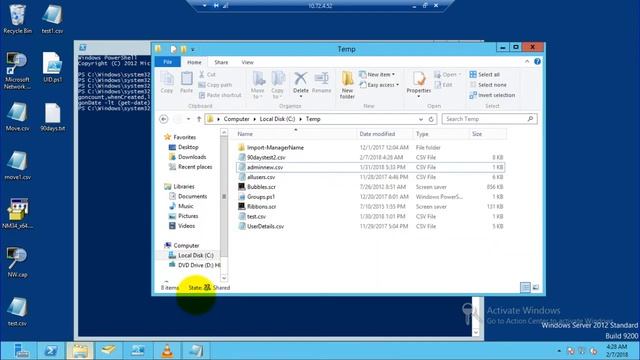Switch to Large icons view in status bar
The width and height of the screenshot is (640, 360).
click(536, 287)
